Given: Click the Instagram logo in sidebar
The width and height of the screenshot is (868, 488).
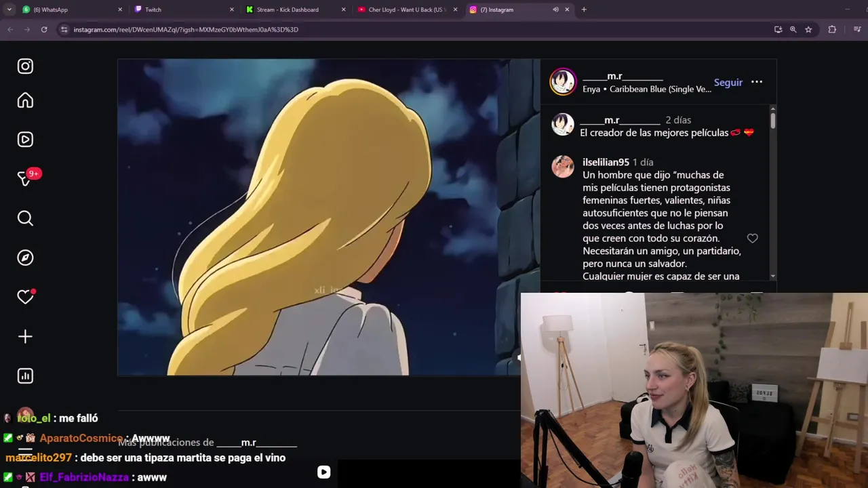Looking at the screenshot, I should pyautogui.click(x=25, y=66).
